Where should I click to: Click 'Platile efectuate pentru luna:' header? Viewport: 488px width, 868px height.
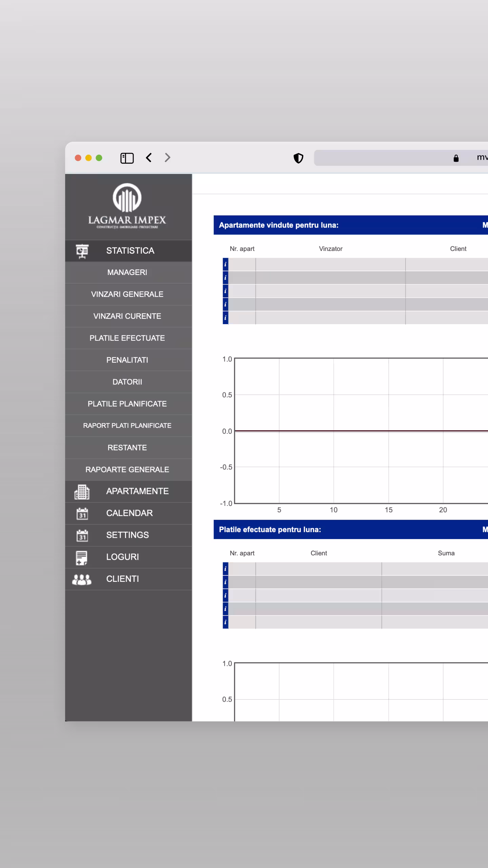tap(270, 530)
